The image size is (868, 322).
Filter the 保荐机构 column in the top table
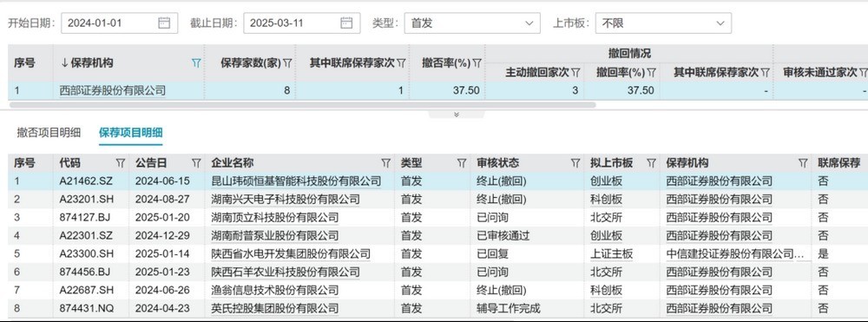[x=196, y=63]
